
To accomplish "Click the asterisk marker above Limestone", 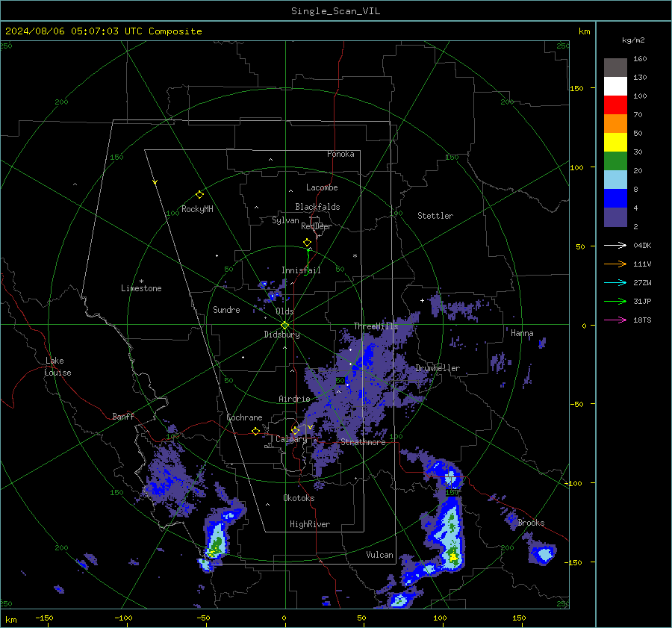I will tap(141, 282).
